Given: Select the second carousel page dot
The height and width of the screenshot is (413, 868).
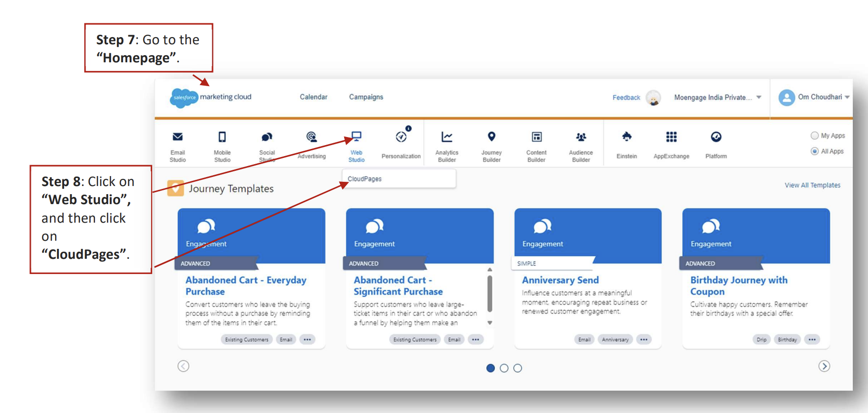Looking at the screenshot, I should (x=504, y=368).
